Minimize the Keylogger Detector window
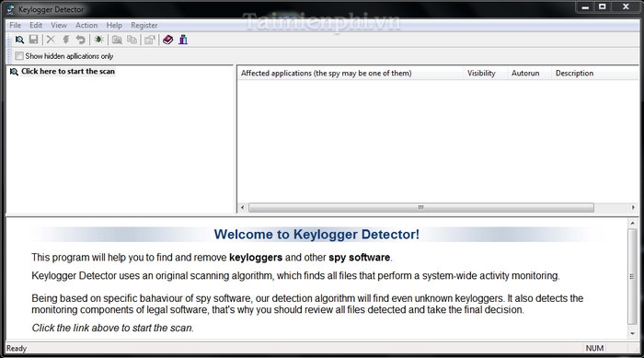644x358 pixels. tap(586, 6)
